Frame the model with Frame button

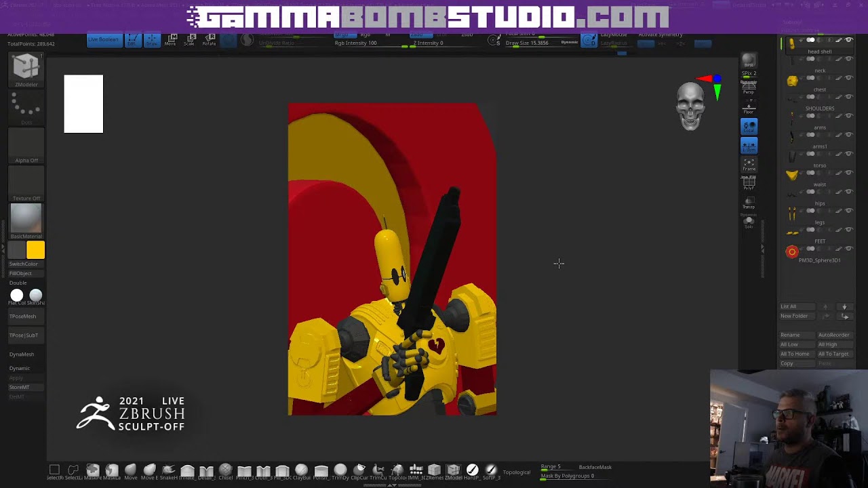click(749, 164)
